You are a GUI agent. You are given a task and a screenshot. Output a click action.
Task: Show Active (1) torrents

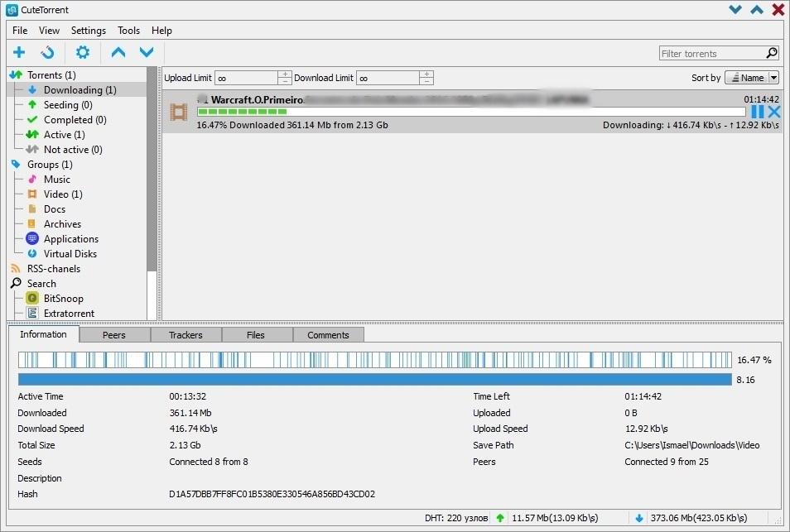[64, 135]
